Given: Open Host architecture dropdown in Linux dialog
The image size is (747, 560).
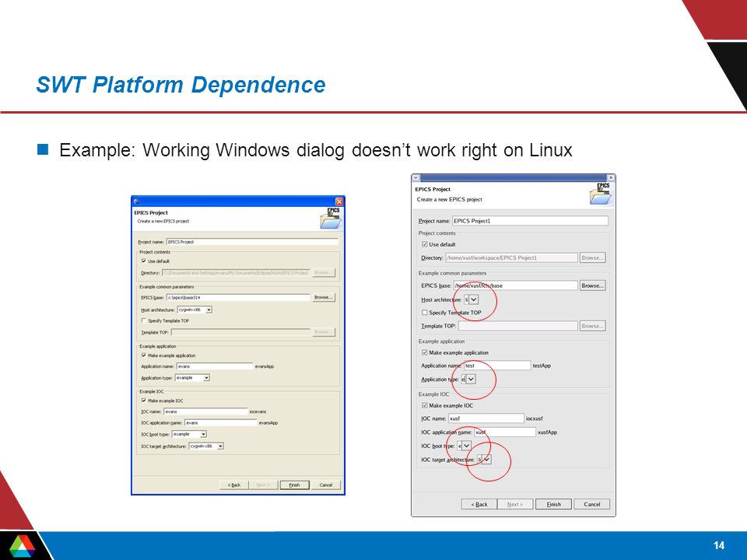Looking at the screenshot, I should (x=472, y=299).
